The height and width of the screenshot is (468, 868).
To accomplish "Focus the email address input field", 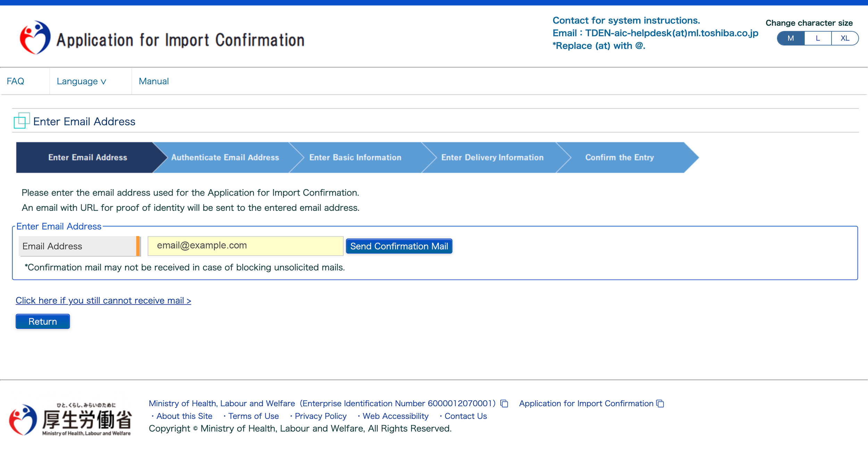I will (x=245, y=246).
